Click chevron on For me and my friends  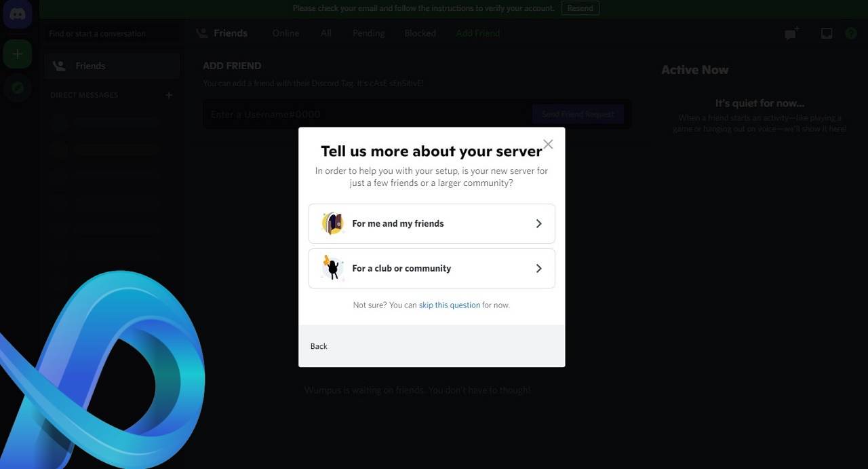tap(539, 223)
